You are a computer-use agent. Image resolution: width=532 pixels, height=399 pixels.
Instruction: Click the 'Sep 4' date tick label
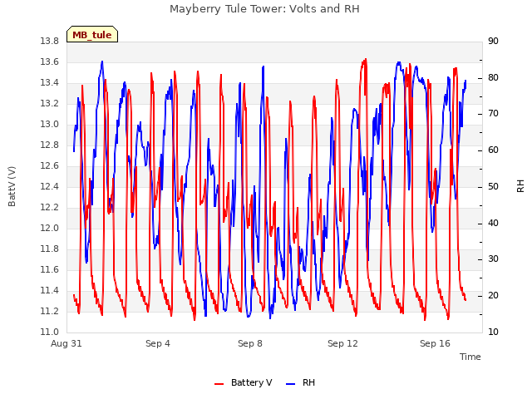pos(158,343)
